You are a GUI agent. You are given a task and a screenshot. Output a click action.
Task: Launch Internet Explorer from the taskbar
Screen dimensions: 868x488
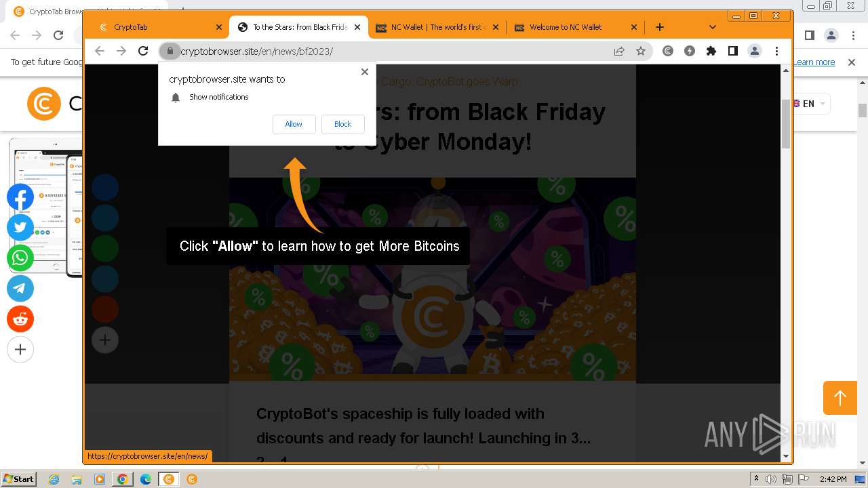tap(54, 479)
